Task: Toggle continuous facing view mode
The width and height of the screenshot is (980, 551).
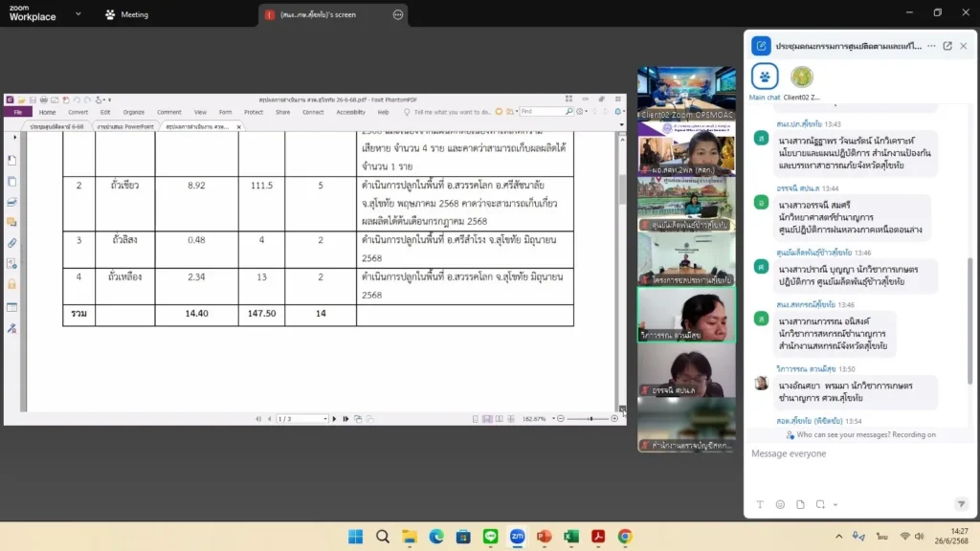Action: coord(511,419)
